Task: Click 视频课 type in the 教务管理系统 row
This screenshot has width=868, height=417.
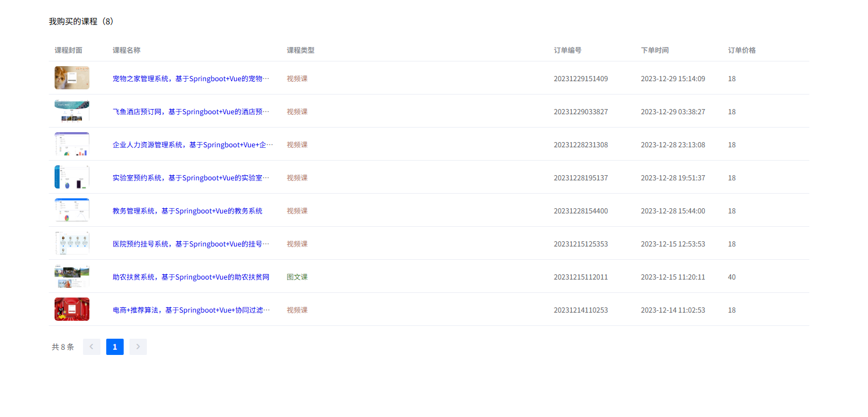Action: point(297,211)
